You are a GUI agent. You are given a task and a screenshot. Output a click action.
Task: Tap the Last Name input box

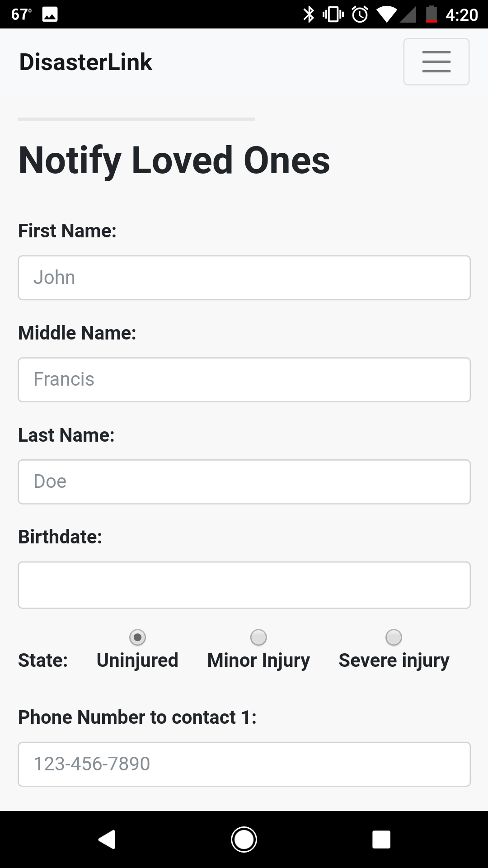coord(244,482)
